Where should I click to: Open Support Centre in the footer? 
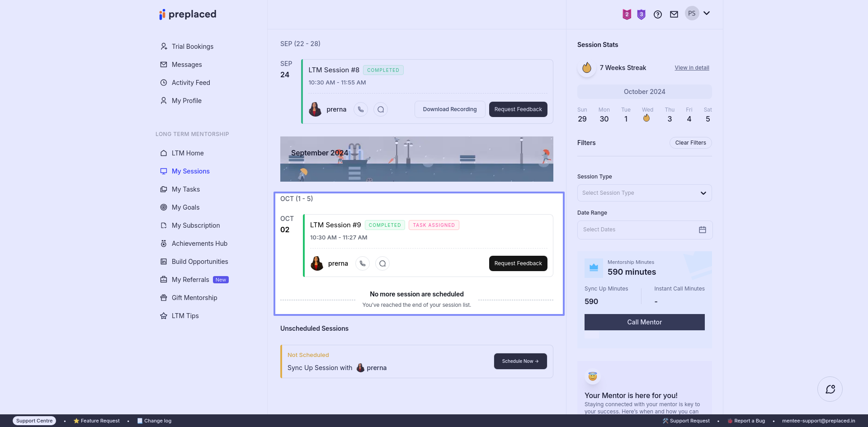34,421
